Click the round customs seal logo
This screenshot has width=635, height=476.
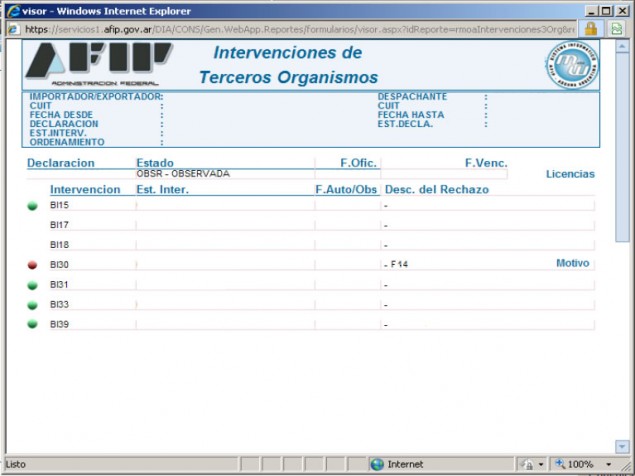pos(573,66)
